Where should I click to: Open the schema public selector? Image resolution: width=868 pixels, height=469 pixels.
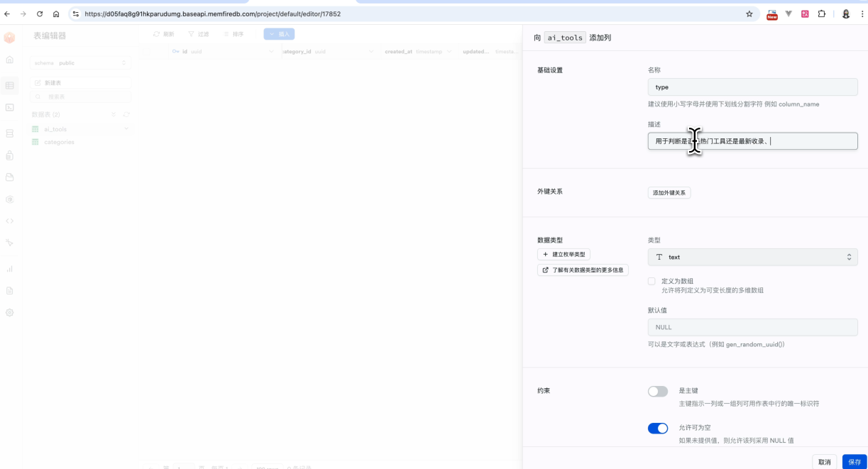[x=80, y=63]
